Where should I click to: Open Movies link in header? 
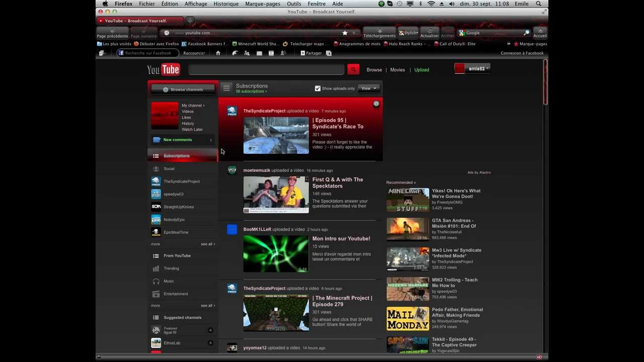397,70
